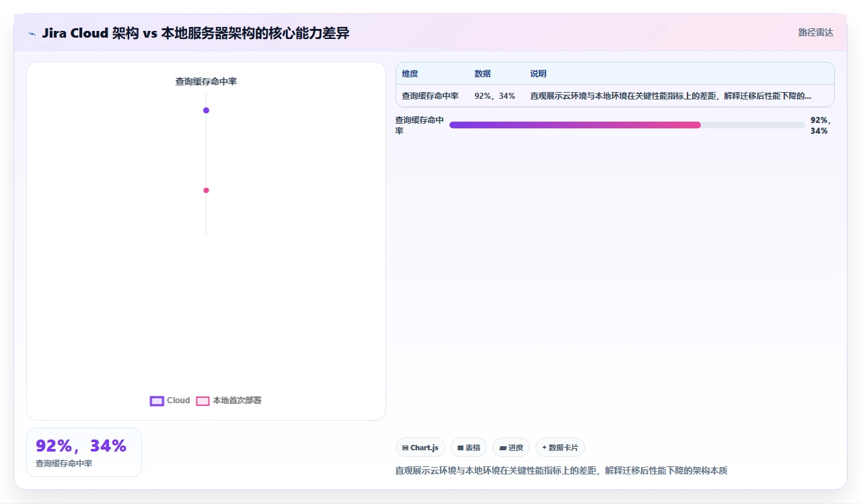
Task: Click the purple Cloud data point
Action: [x=206, y=110]
